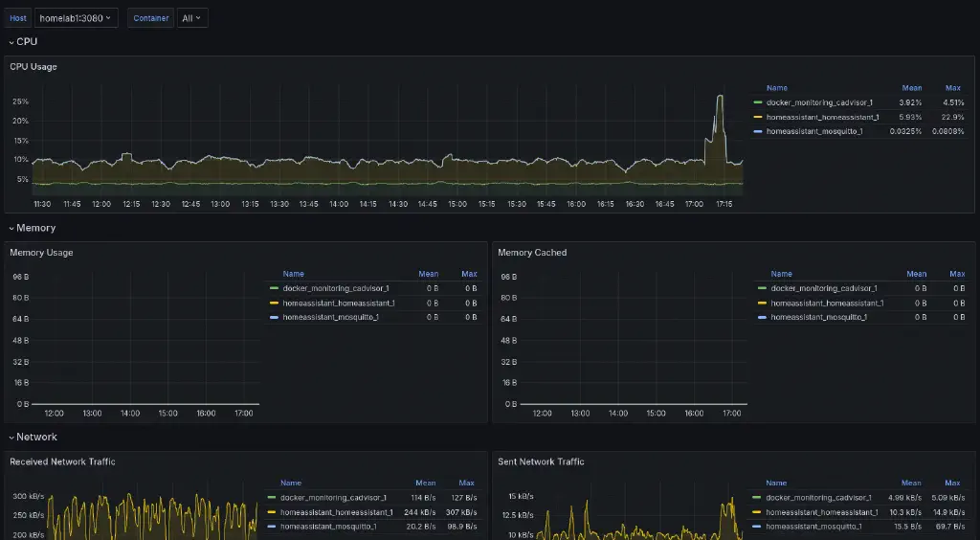Collapse the CPU row section
The height and width of the screenshot is (540, 980).
click(x=26, y=42)
